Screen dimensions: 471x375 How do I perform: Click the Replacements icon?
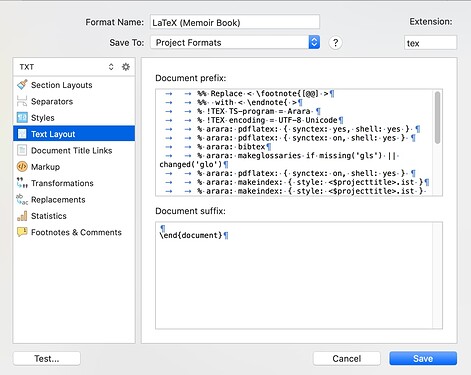pyautogui.click(x=22, y=199)
